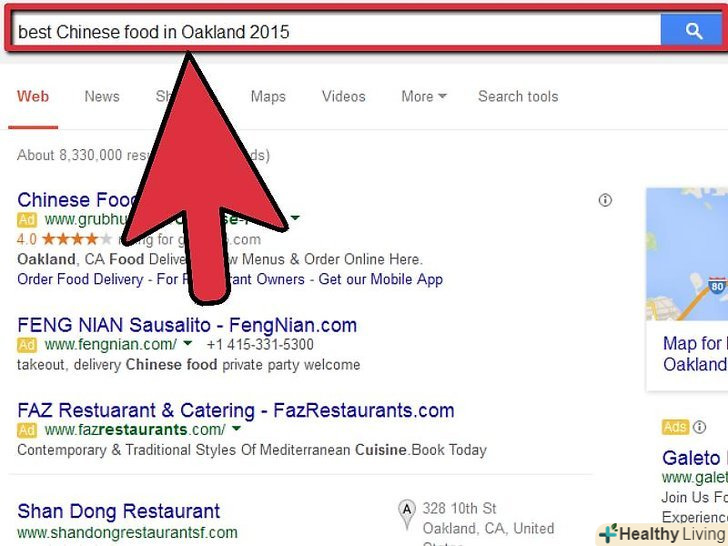Click the Ad badge on fazrestaurants.com result
Viewport: 728px width, 546px height.
click(26, 430)
